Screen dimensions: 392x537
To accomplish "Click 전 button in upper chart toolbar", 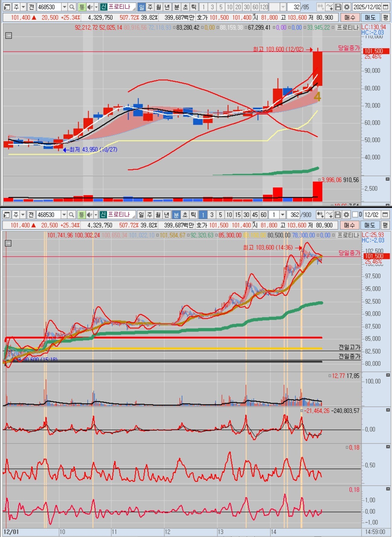I will tap(31, 7).
